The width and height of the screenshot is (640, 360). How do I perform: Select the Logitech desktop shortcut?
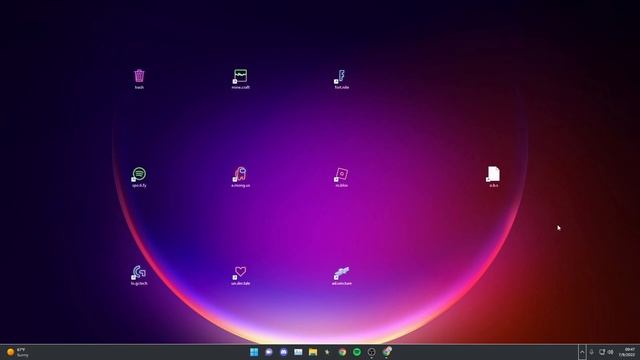(x=139, y=275)
